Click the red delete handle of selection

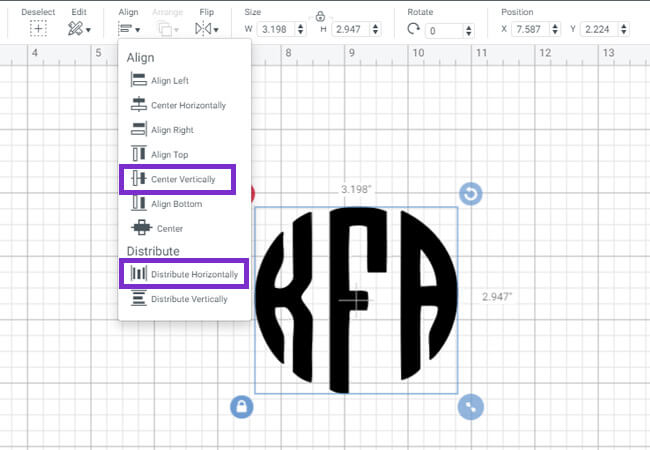click(253, 194)
